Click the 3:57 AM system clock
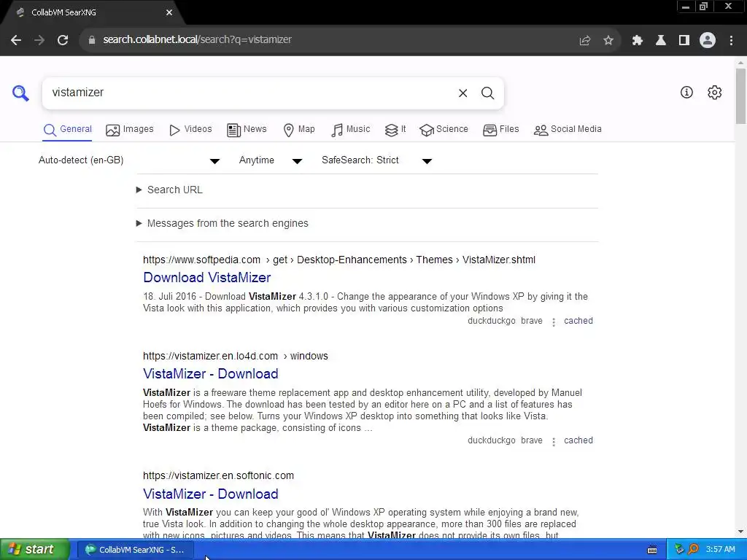The image size is (747, 560). [x=720, y=550]
